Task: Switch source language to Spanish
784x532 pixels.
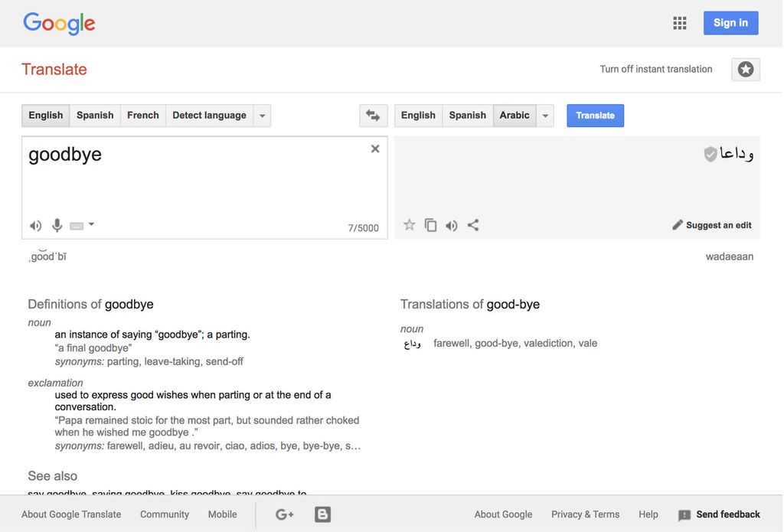Action: tap(94, 115)
